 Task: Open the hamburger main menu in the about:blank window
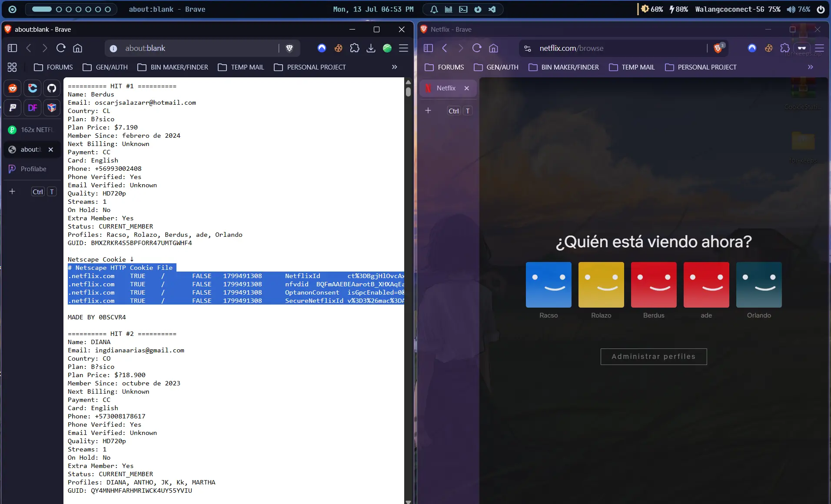coord(403,48)
